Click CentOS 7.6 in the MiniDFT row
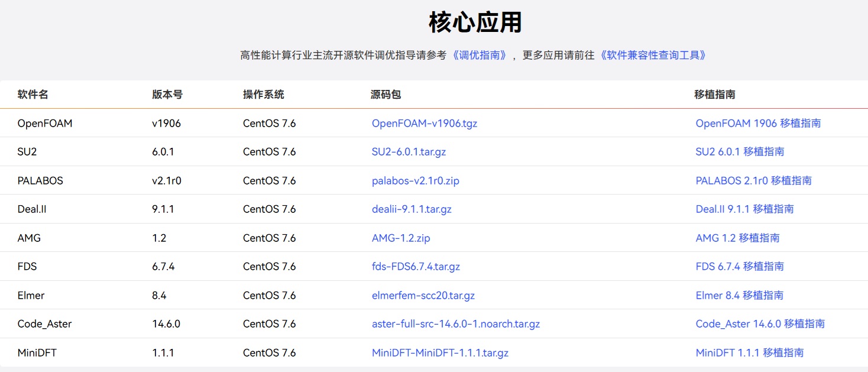Image resolution: width=868 pixels, height=372 pixels. tap(269, 352)
